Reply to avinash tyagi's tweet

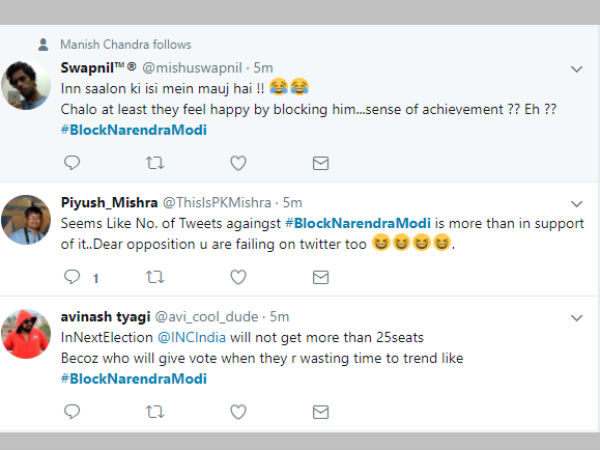pos(72,411)
